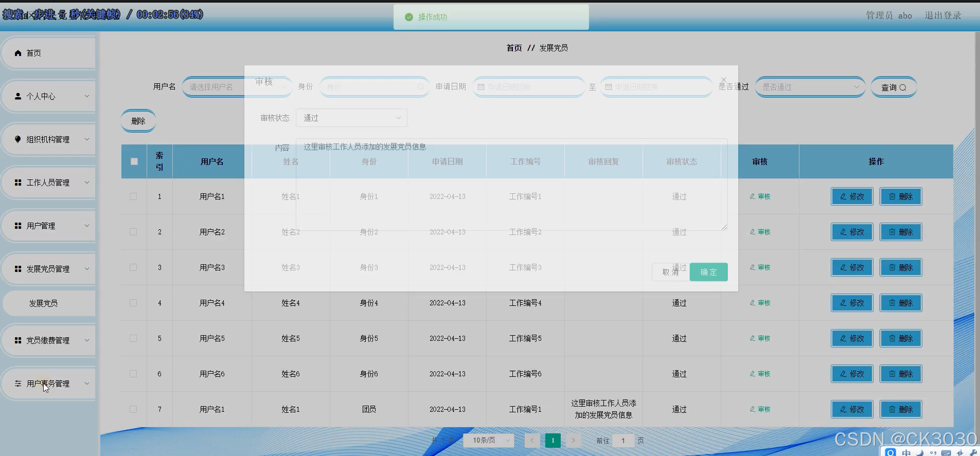Check the box for row 3
980x456 pixels.
point(133,267)
